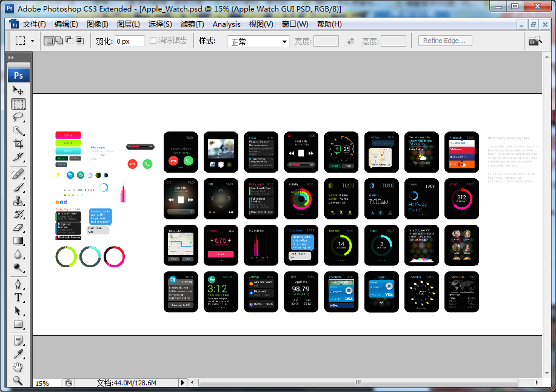Open the 滤镜(T) menu
Viewport: 556px width, 392px height.
[x=192, y=24]
